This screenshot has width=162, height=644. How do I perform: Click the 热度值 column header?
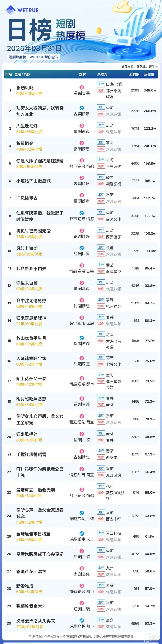pyautogui.click(x=149, y=74)
